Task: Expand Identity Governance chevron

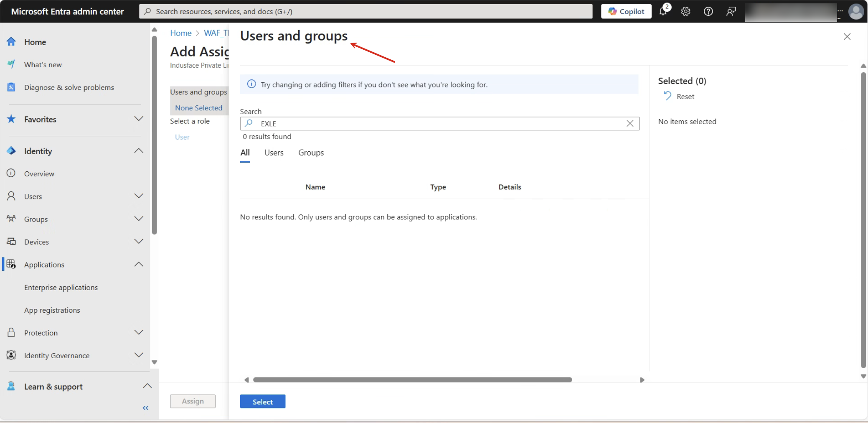Action: point(139,355)
